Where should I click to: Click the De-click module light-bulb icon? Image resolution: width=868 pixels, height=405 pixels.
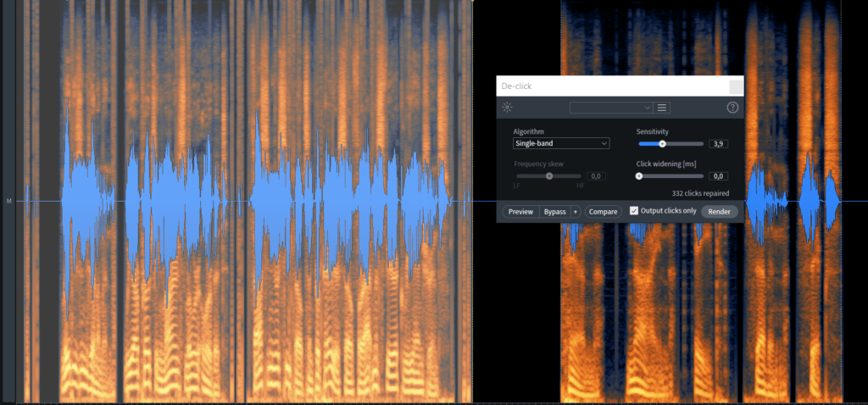[507, 108]
